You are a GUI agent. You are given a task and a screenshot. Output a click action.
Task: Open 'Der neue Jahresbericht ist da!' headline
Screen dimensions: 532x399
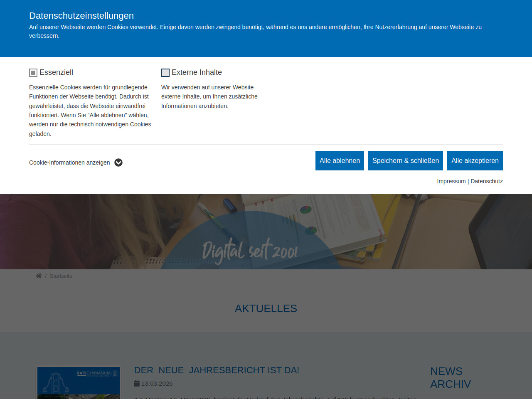[x=217, y=370]
